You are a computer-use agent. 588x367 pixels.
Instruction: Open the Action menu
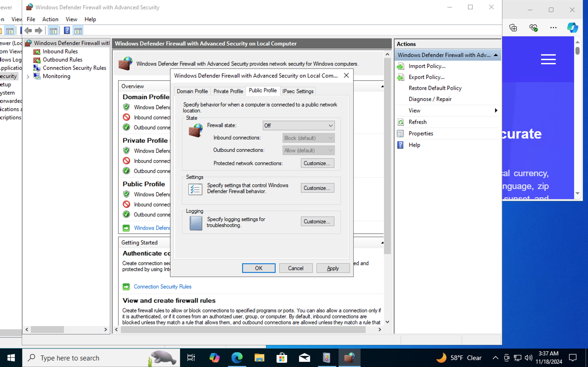click(50, 19)
